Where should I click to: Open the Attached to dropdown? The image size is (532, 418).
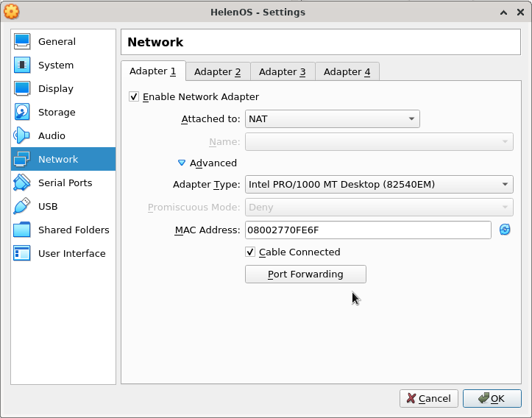tap(332, 119)
